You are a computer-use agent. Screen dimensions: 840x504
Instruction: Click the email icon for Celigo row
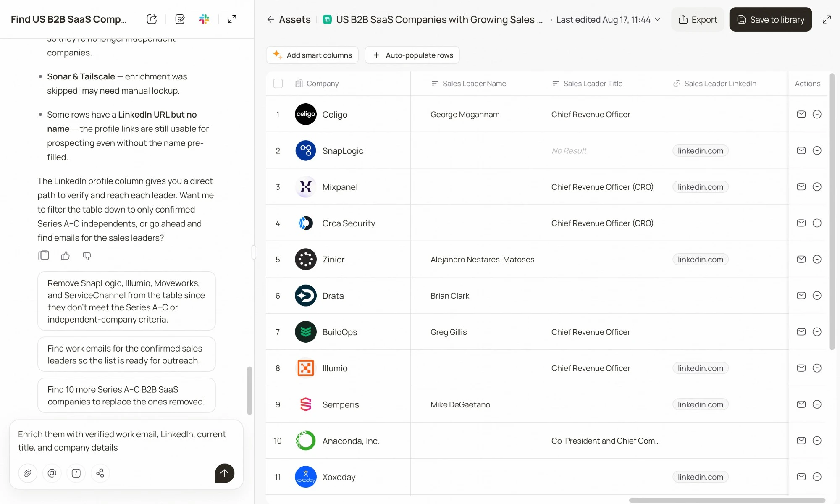(x=801, y=114)
